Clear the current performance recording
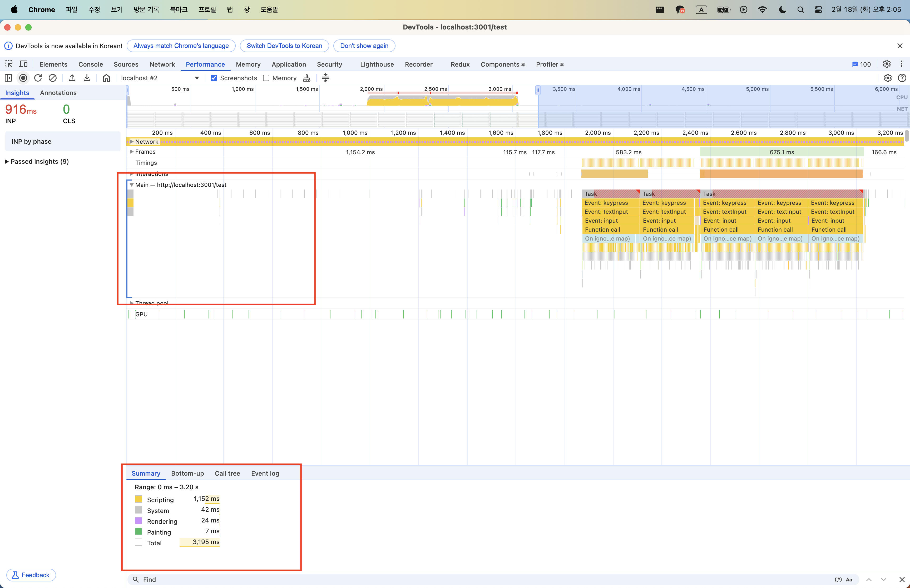The image size is (910, 588). 53,78
